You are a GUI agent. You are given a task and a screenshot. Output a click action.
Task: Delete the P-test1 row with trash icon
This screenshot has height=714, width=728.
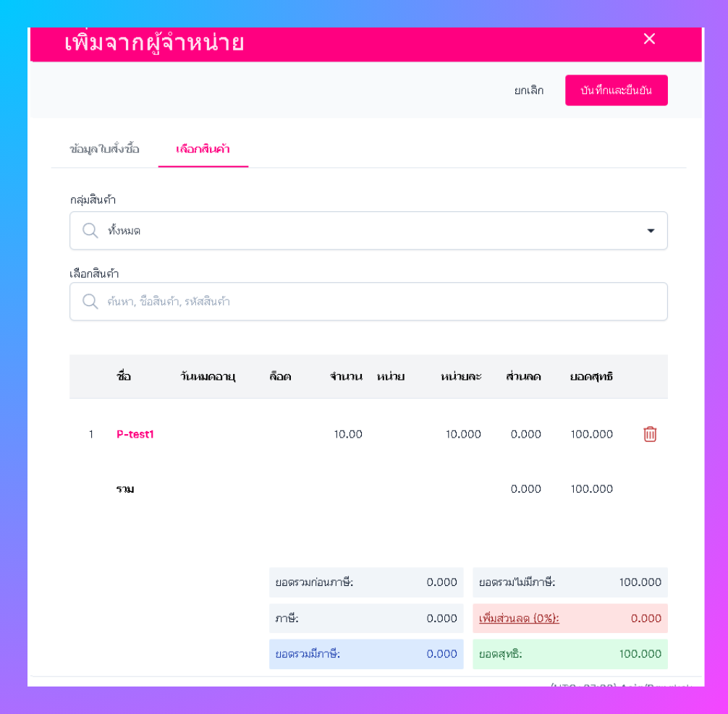[650, 434]
